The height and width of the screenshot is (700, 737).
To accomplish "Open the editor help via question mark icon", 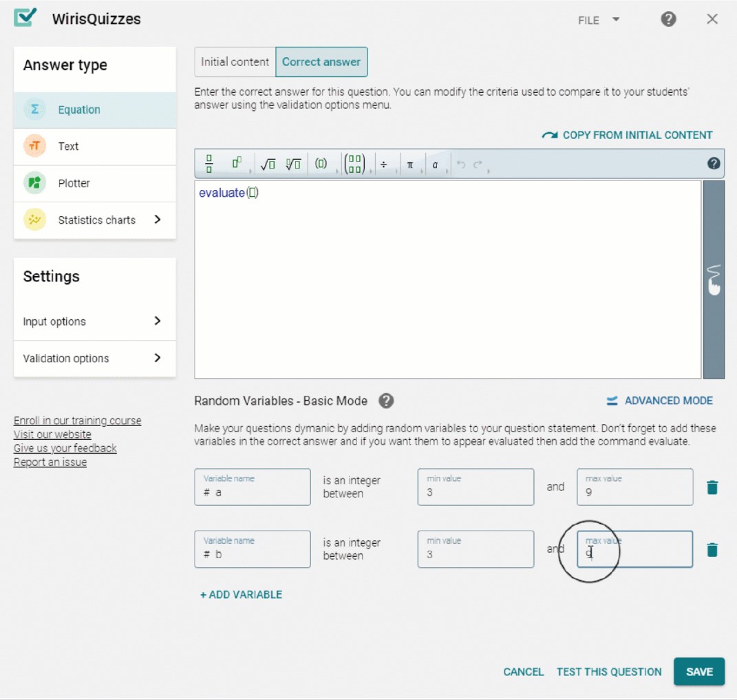I will pyautogui.click(x=714, y=163).
